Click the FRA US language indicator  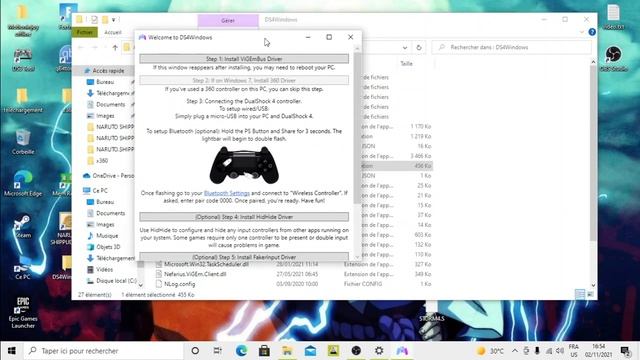(573, 351)
